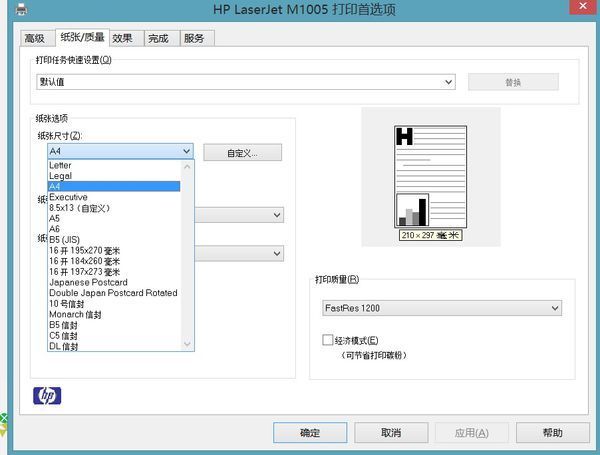Click the 帮助 button
This screenshot has height=455, width=600.
point(552,433)
